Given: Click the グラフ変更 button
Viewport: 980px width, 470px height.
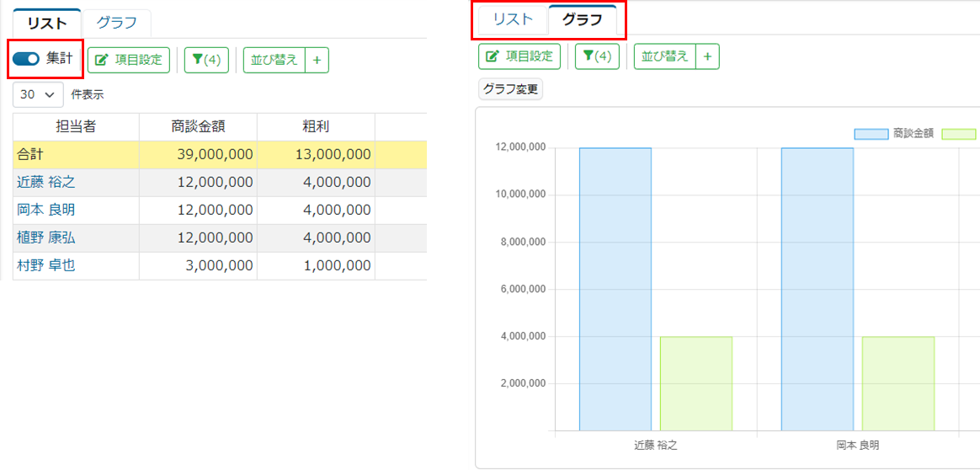Looking at the screenshot, I should 510,88.
